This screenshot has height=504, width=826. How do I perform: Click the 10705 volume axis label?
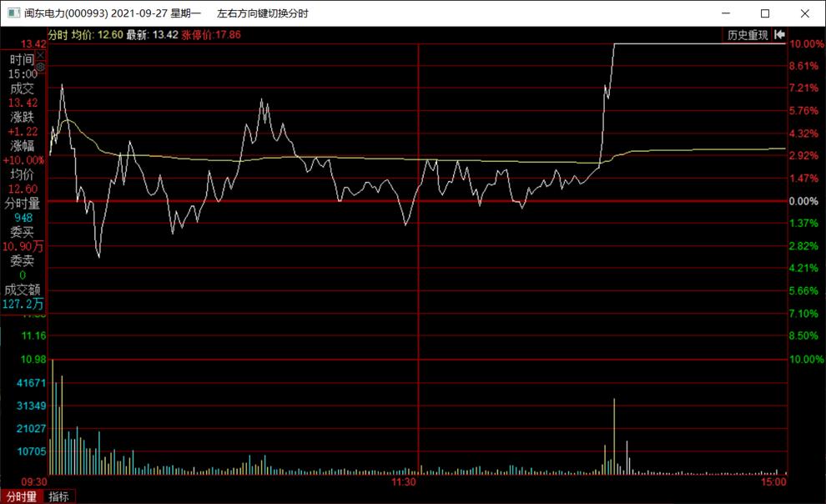[31, 451]
